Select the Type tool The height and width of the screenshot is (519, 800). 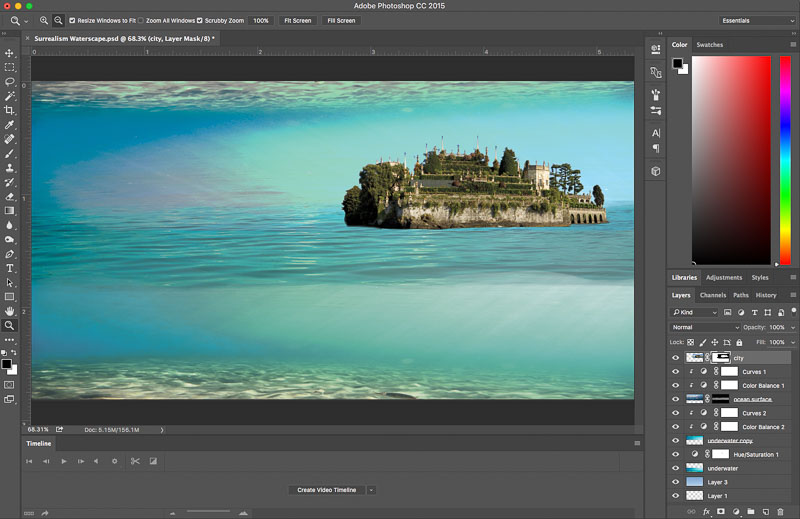pos(9,268)
